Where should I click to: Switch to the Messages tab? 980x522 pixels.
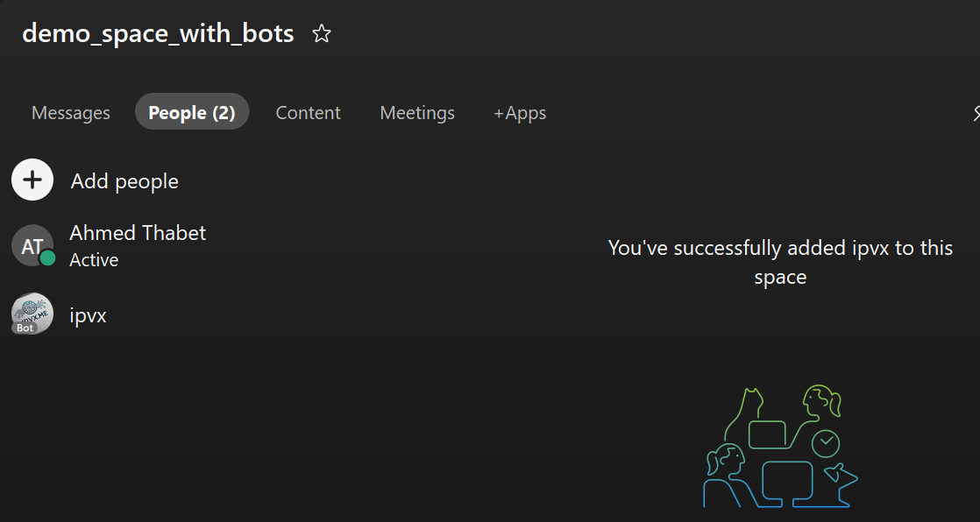[x=71, y=113]
